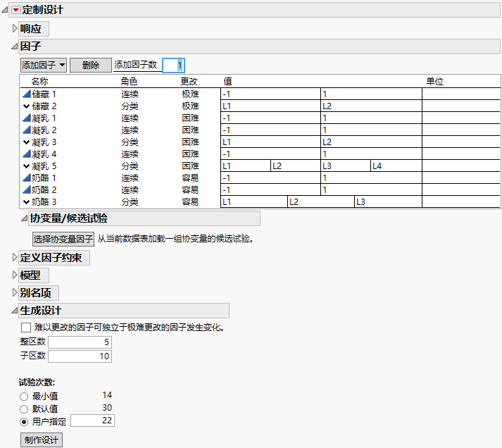Click the L2 value cell for 储藏 2

pos(371,106)
